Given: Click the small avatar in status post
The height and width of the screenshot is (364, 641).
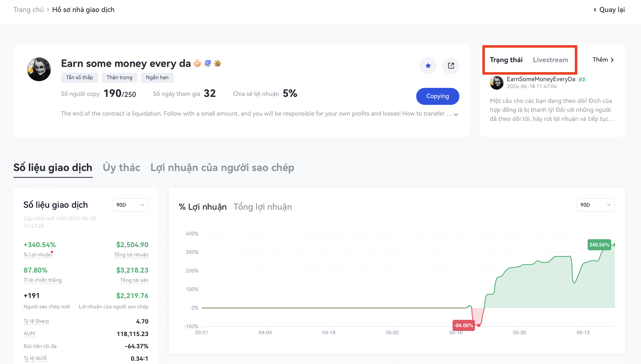Looking at the screenshot, I should [x=496, y=83].
